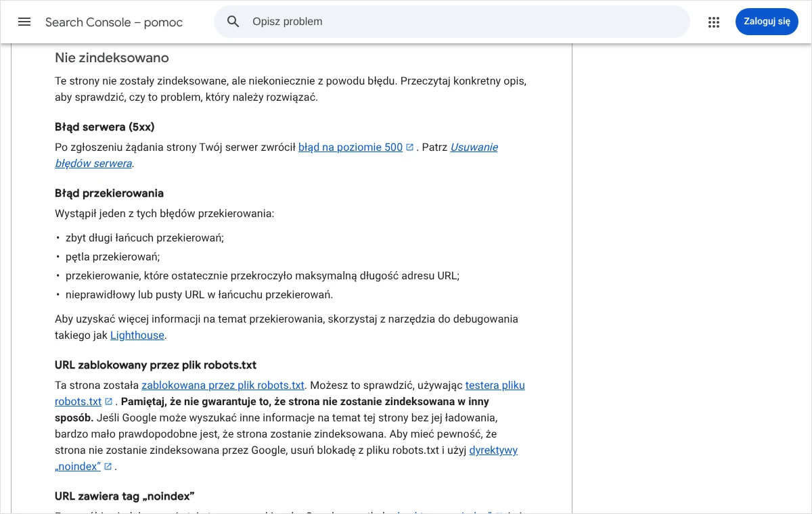Viewport: 812px width, 514px height.
Task: Click the Zaloguj się button
Action: [x=767, y=22]
